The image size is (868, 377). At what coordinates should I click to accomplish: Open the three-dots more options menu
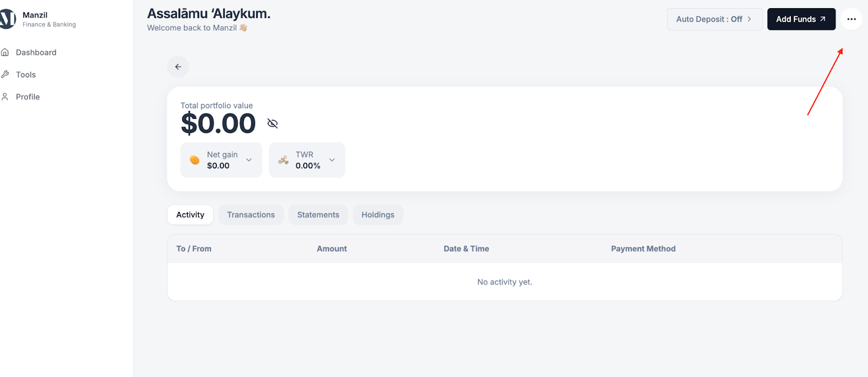tap(851, 19)
